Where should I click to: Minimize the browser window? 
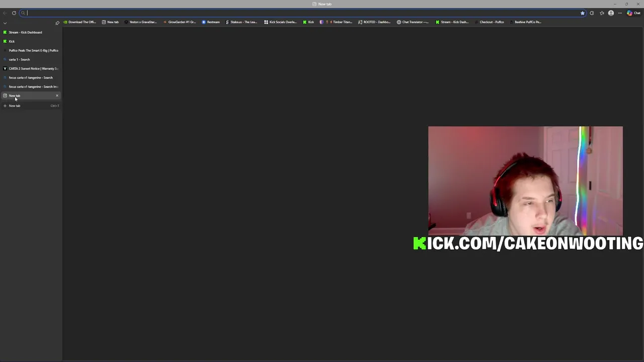click(615, 4)
